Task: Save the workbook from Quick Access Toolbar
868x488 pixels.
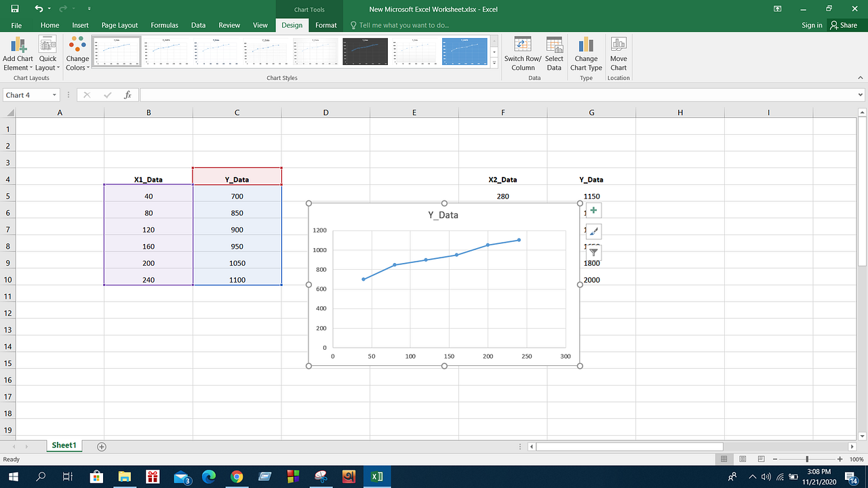Action: [x=15, y=9]
